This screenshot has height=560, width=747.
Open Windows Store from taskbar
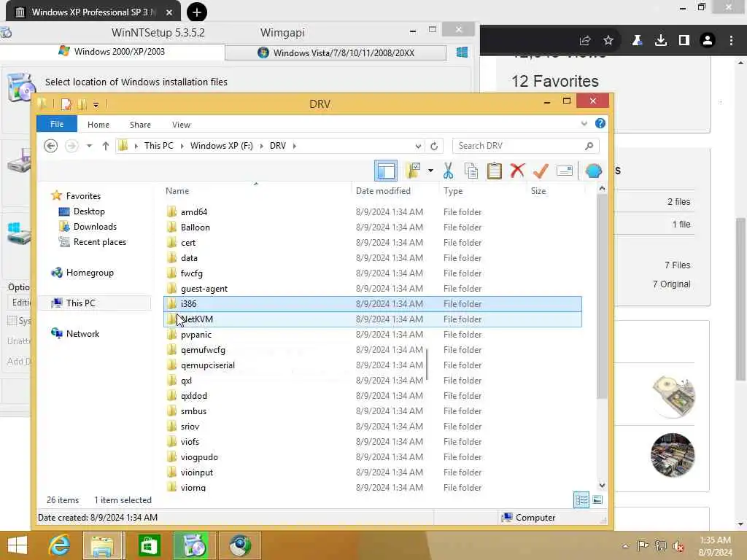coord(149,545)
